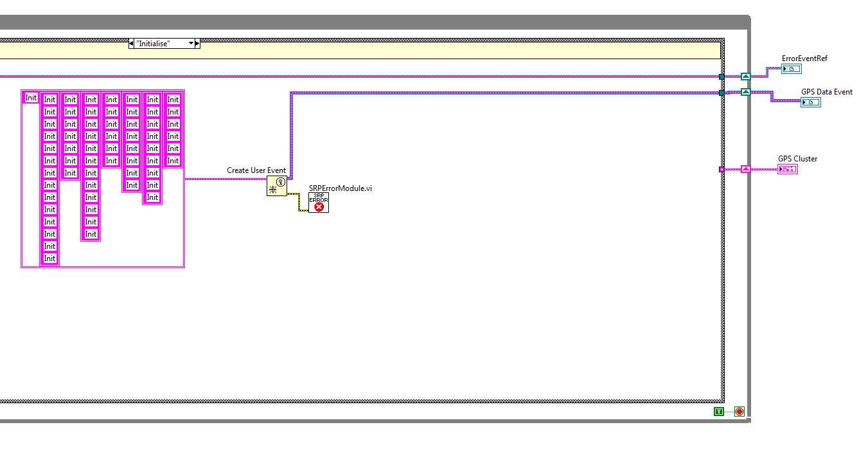Select the pink output tunnel for GPS Cluster
This screenshot has width=868, height=463.
click(x=722, y=169)
